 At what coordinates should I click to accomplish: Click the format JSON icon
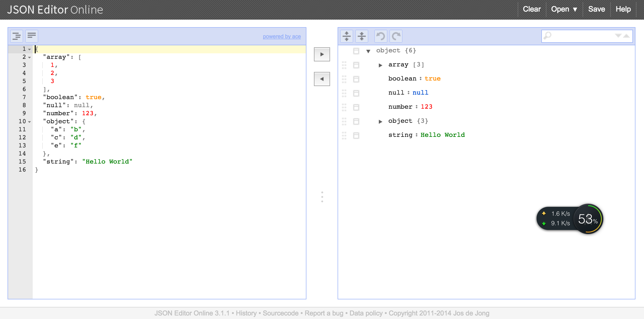(x=17, y=36)
